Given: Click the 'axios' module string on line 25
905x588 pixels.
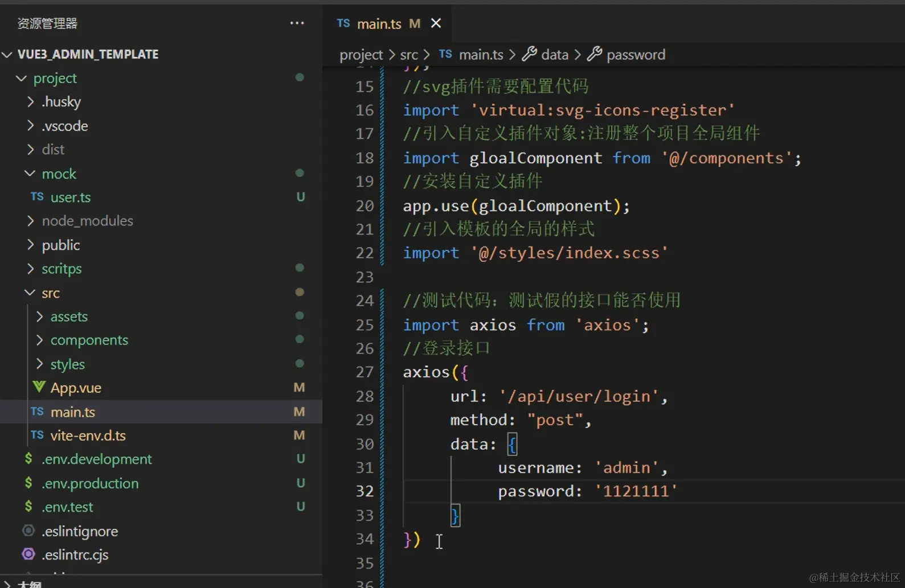Looking at the screenshot, I should click(607, 325).
